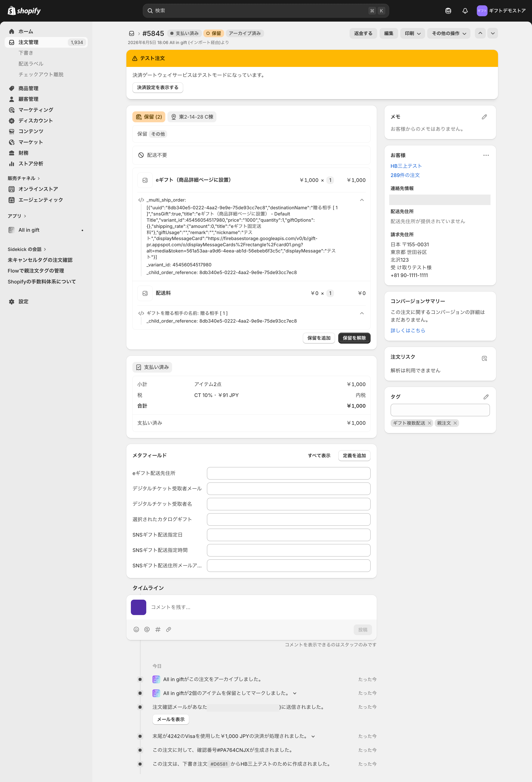Viewport: 532px width, 782px height.
Task: Open the notifications bell
Action: (465, 11)
